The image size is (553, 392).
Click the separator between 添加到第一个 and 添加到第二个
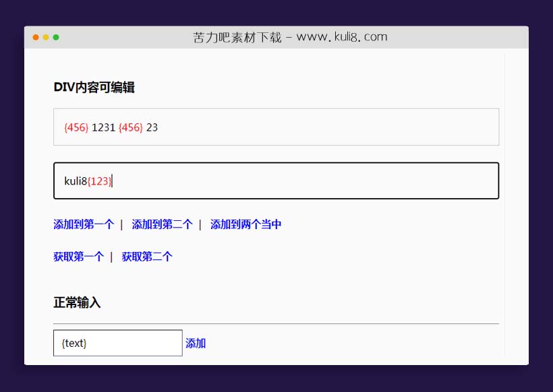coord(120,224)
